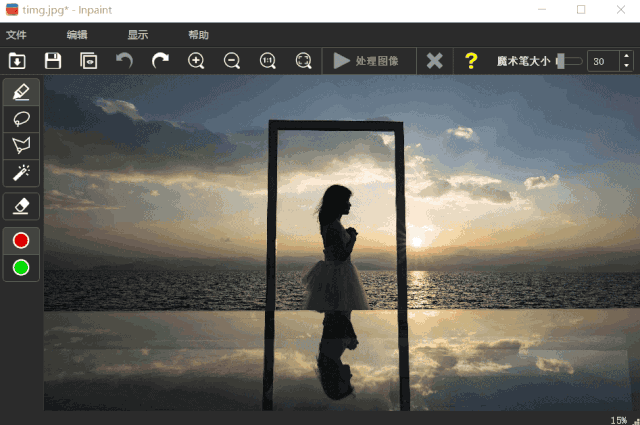This screenshot has height=425, width=640.
Task: Click the 处理图像 process button
Action: pyautogui.click(x=366, y=61)
